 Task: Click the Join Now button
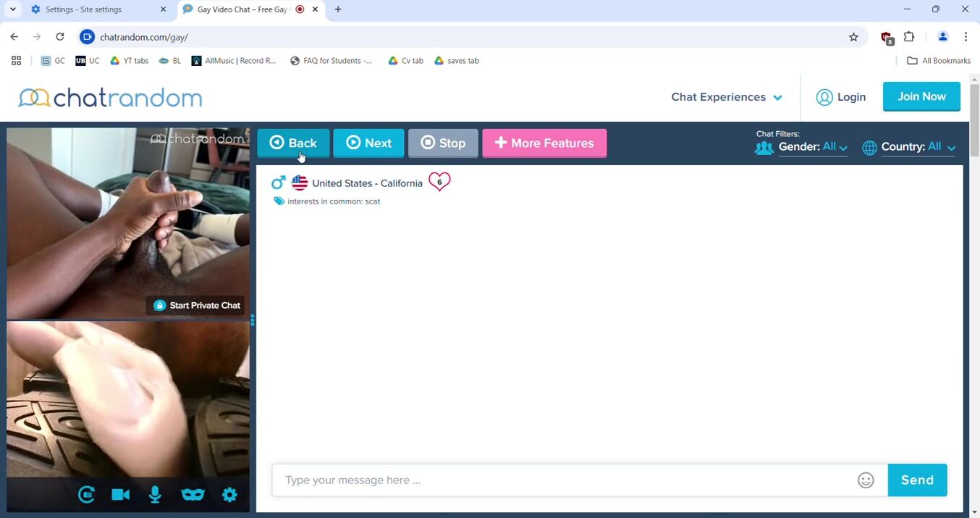[921, 96]
